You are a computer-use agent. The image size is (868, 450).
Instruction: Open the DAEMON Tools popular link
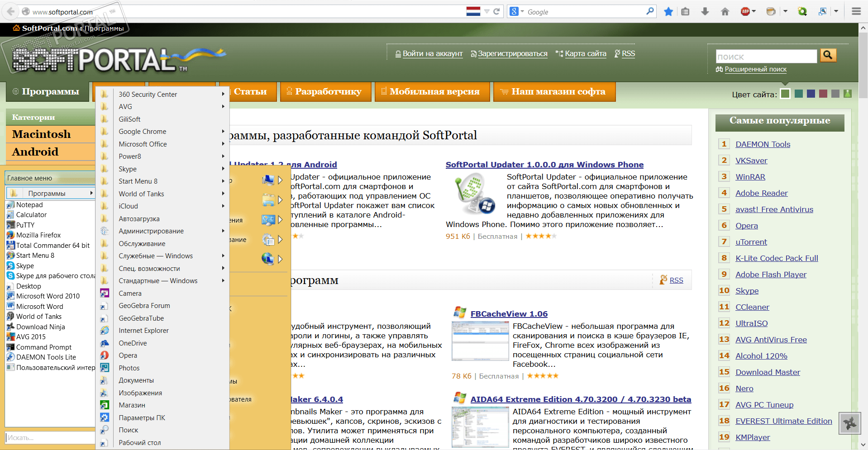coord(763,144)
